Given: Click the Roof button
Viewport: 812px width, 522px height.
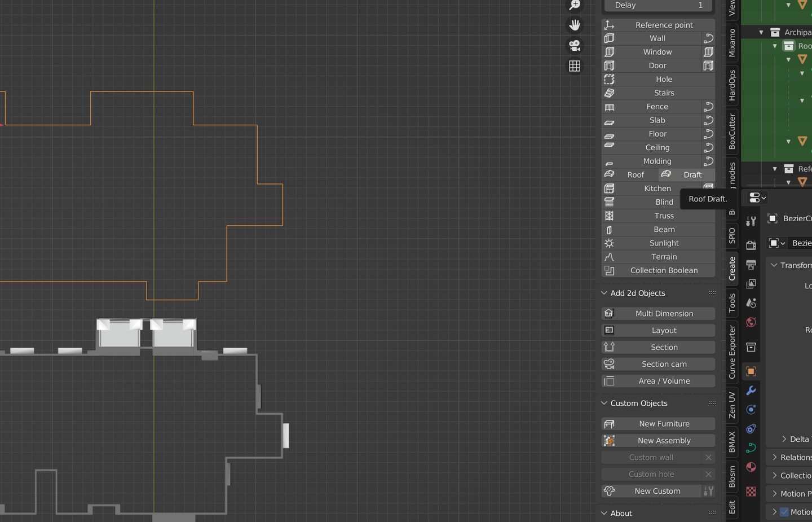Looking at the screenshot, I should click(x=629, y=175).
